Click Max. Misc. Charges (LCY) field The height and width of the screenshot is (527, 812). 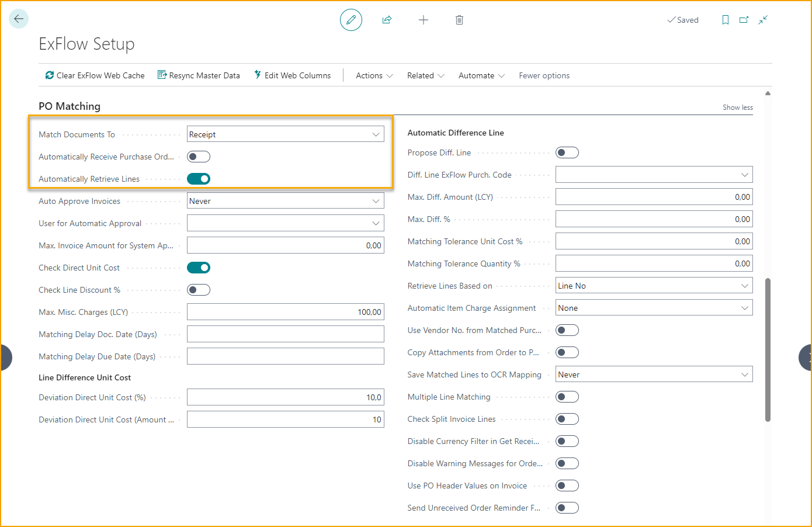[x=286, y=312]
